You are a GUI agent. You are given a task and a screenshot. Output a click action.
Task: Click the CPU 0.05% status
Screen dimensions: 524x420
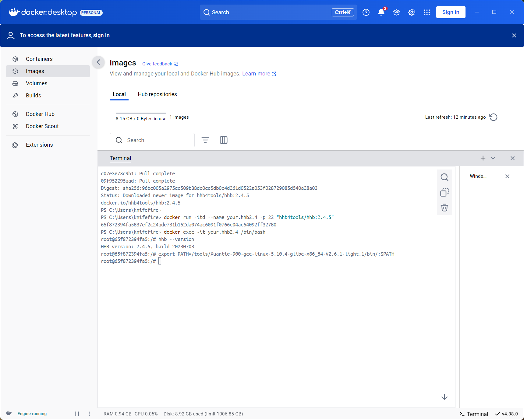[x=146, y=414]
